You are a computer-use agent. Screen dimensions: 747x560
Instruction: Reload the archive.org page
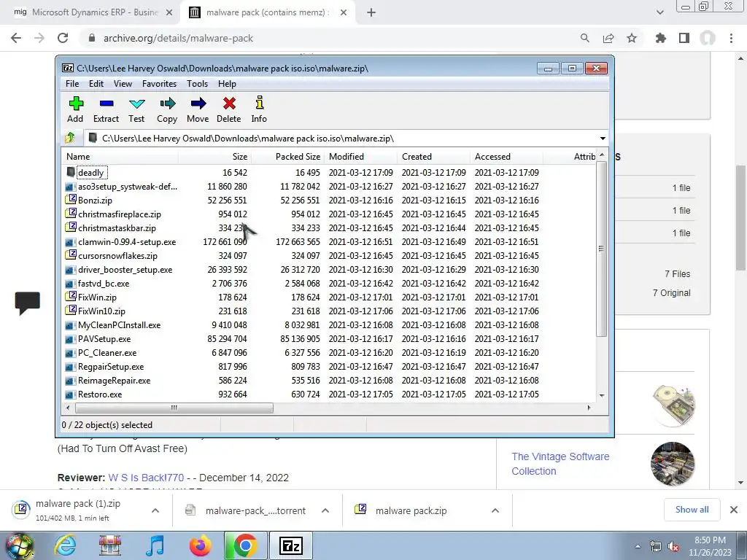(63, 38)
